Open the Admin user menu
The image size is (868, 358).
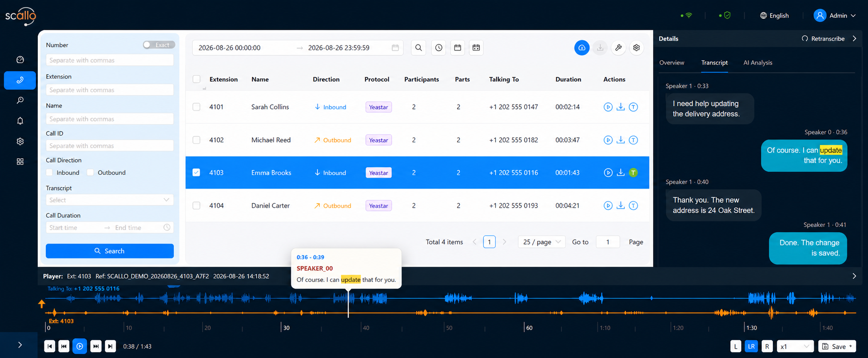835,16
